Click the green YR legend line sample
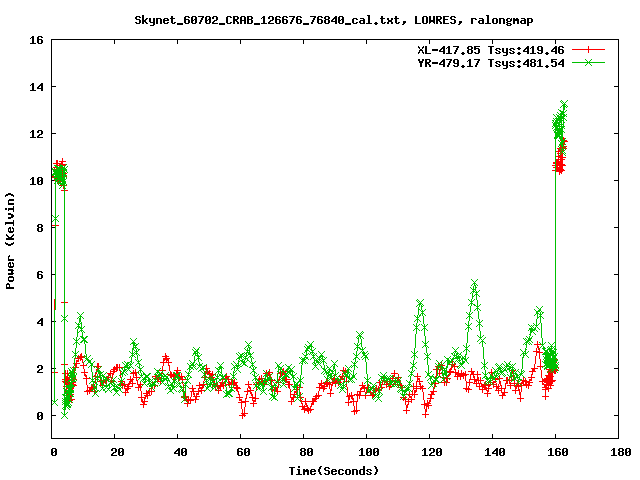This screenshot has height=480, width=640. (x=588, y=62)
